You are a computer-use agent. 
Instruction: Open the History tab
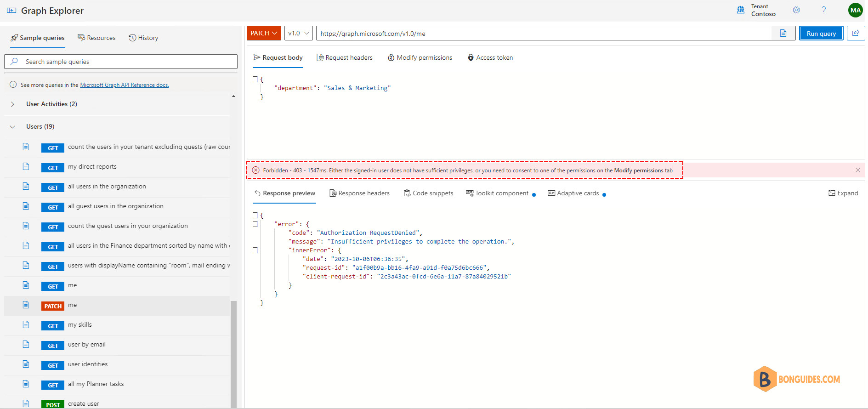[x=143, y=38]
